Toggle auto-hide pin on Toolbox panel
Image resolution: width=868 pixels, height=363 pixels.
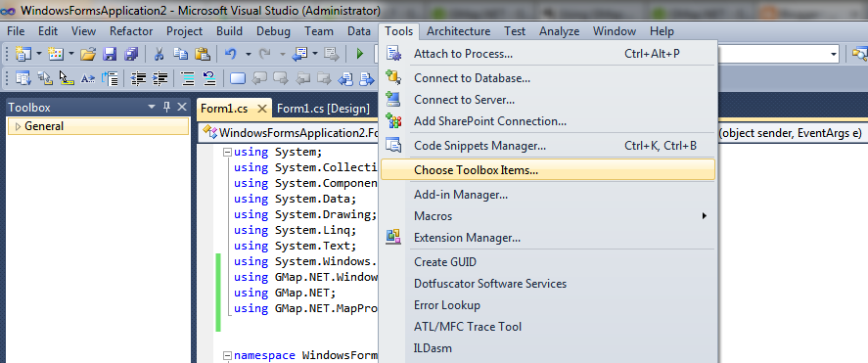tap(166, 108)
